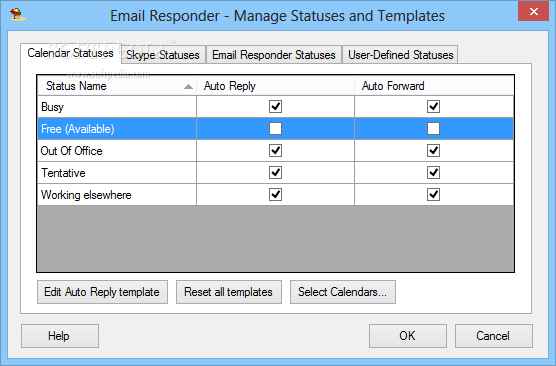Open the Select Calendars dialog

(x=343, y=292)
